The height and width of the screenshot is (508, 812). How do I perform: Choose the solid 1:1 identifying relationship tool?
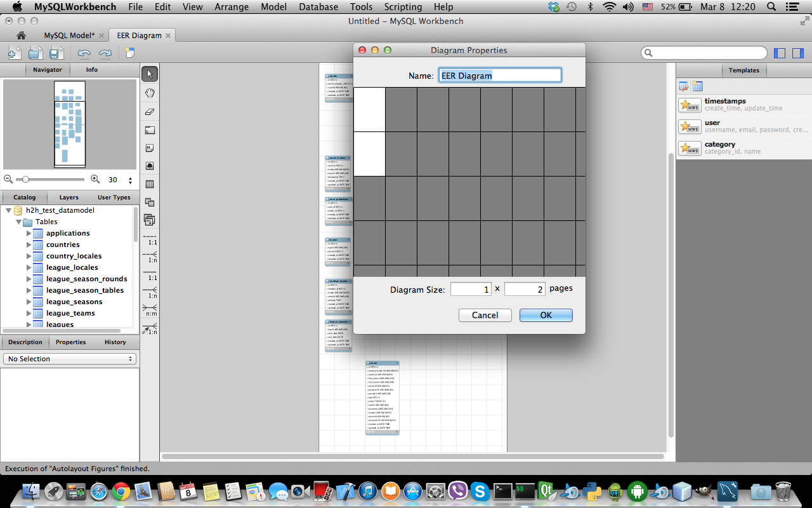(150, 275)
